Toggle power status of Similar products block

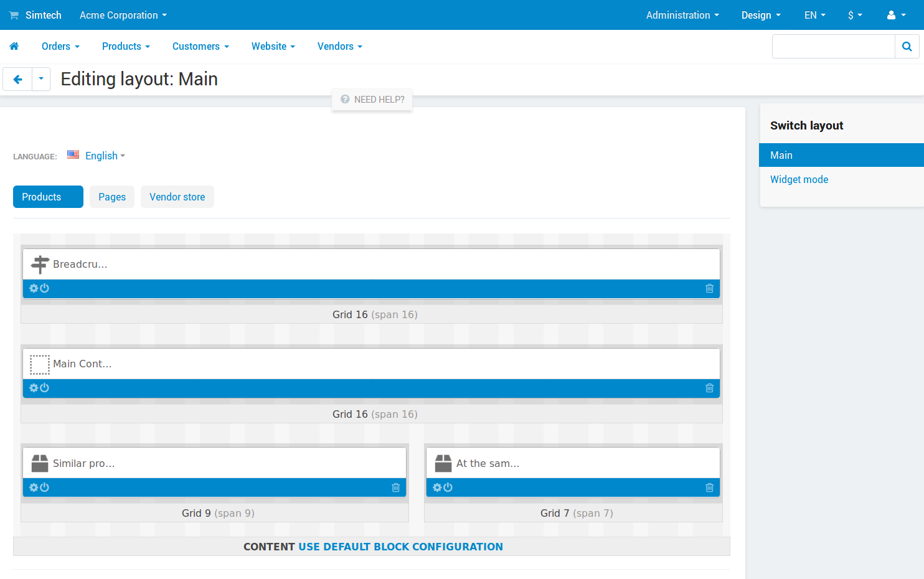click(44, 487)
